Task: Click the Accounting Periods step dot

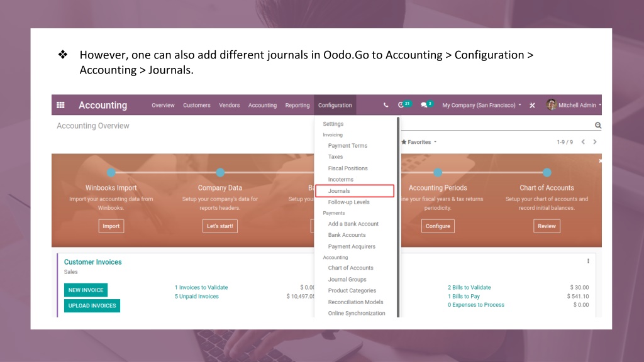Action: click(x=438, y=172)
